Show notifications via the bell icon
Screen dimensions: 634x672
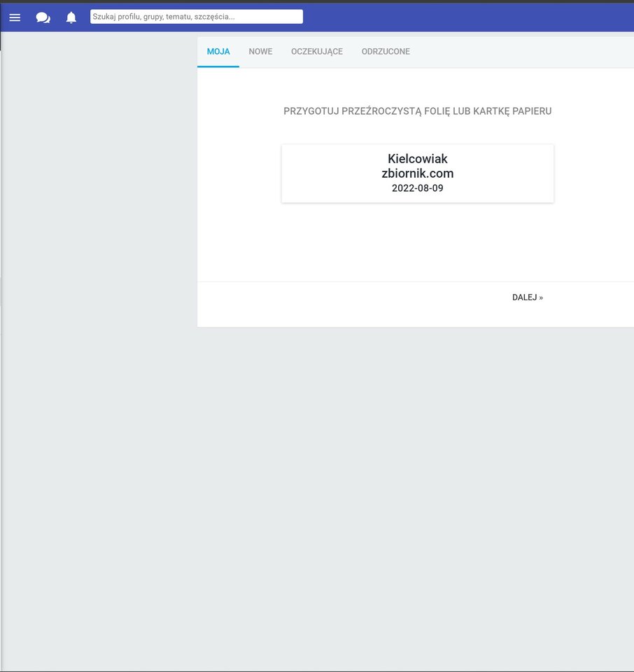click(71, 17)
